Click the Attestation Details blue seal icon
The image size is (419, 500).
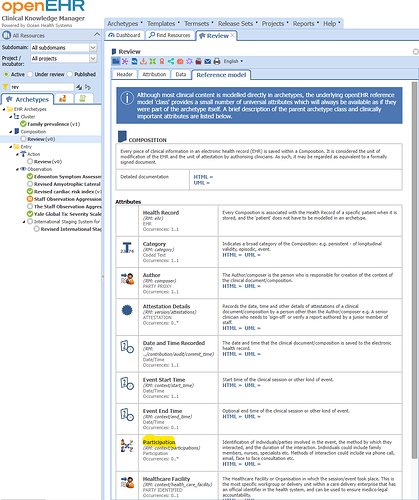tap(127, 310)
